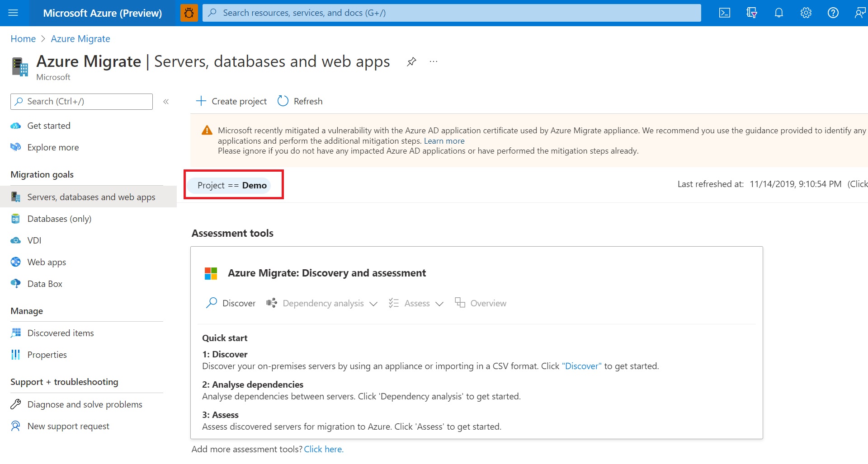This screenshot has width=868, height=464.
Task: Open the portal hamburger menu
Action: (13, 13)
